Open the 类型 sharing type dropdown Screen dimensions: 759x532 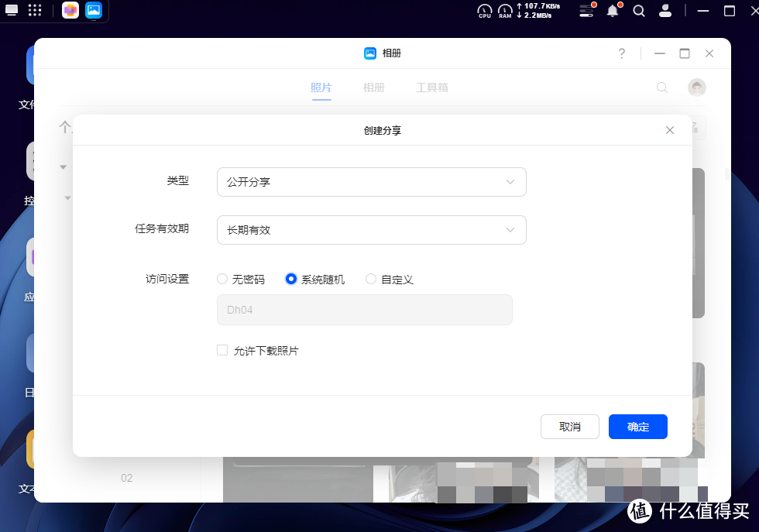[x=372, y=181]
